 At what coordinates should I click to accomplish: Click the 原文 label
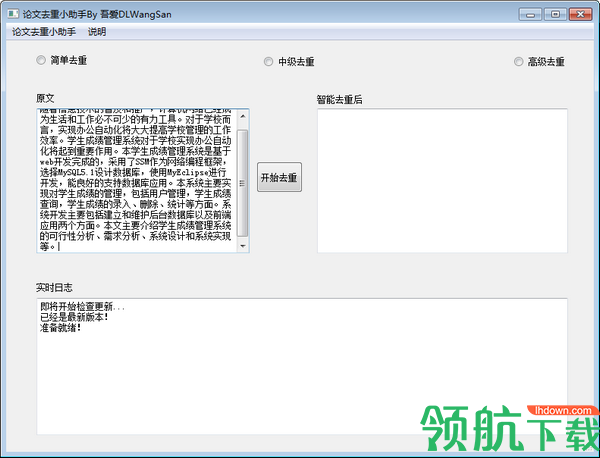click(x=45, y=98)
